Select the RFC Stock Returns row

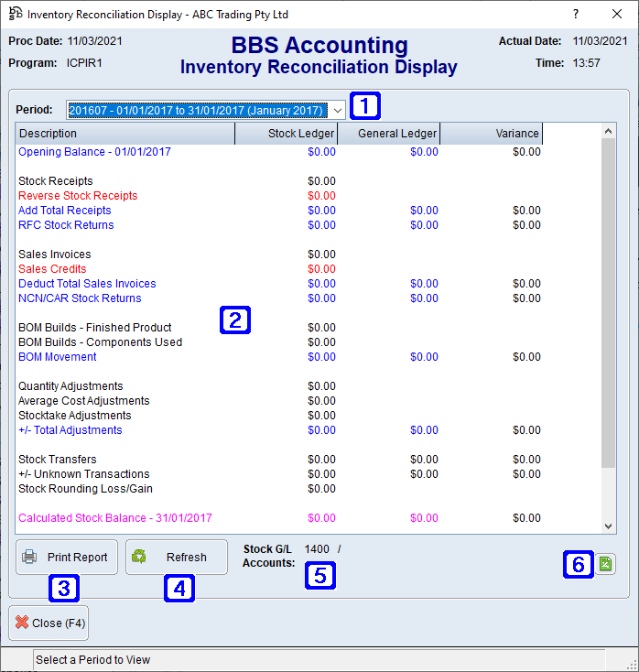279,225
